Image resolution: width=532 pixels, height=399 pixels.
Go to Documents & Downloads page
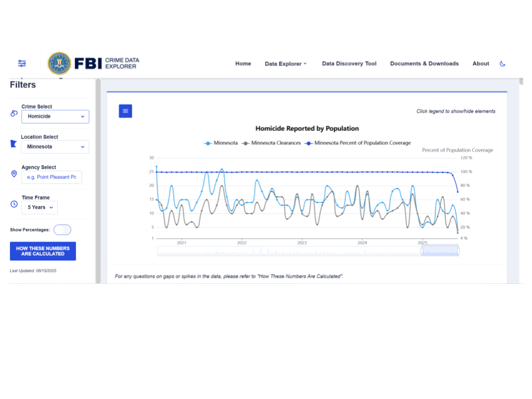click(424, 64)
